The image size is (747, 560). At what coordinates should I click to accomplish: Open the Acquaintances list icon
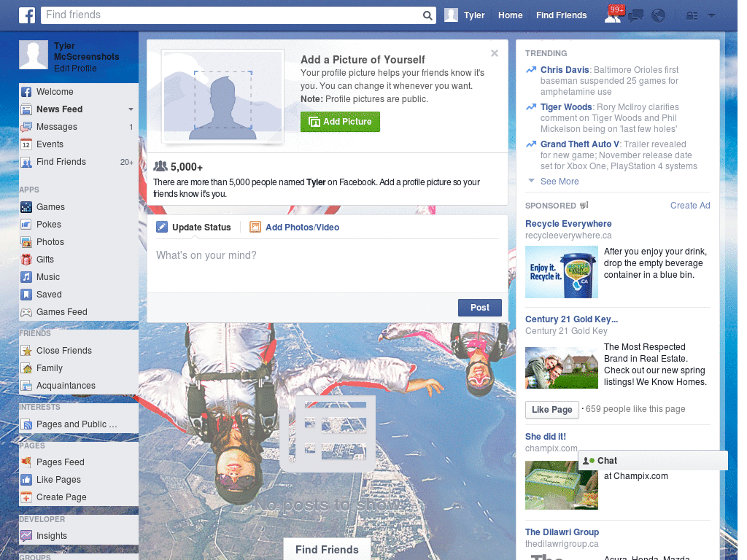(26, 386)
